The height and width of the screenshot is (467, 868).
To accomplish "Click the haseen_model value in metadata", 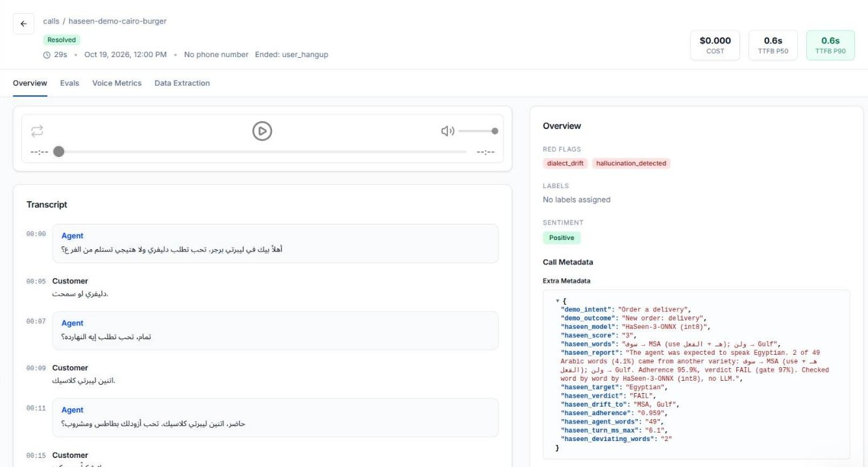I will tap(665, 327).
